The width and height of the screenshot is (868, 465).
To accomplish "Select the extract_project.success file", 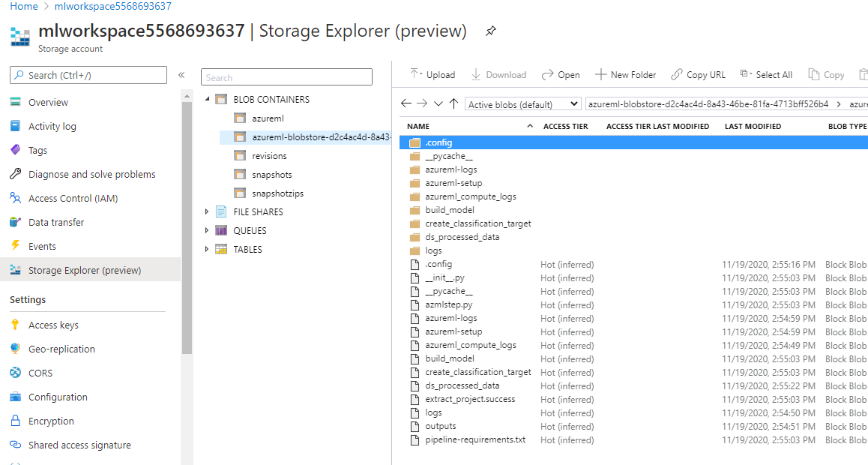I will point(470,399).
